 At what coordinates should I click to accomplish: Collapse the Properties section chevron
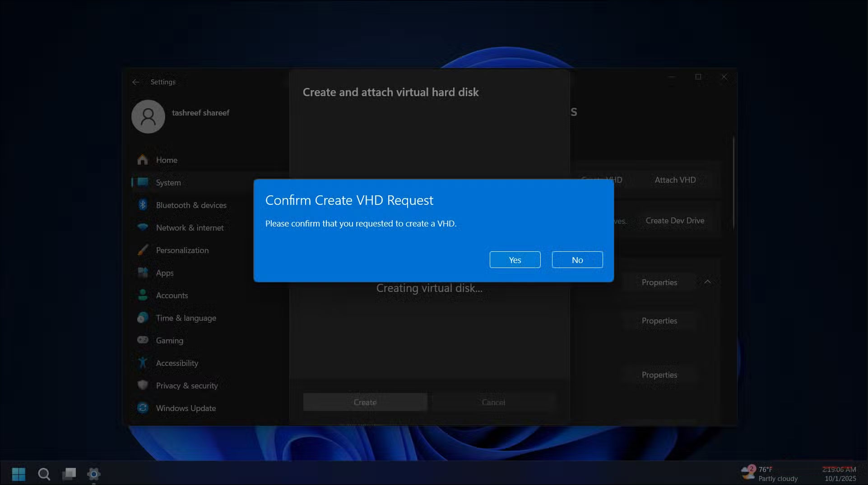pos(708,282)
